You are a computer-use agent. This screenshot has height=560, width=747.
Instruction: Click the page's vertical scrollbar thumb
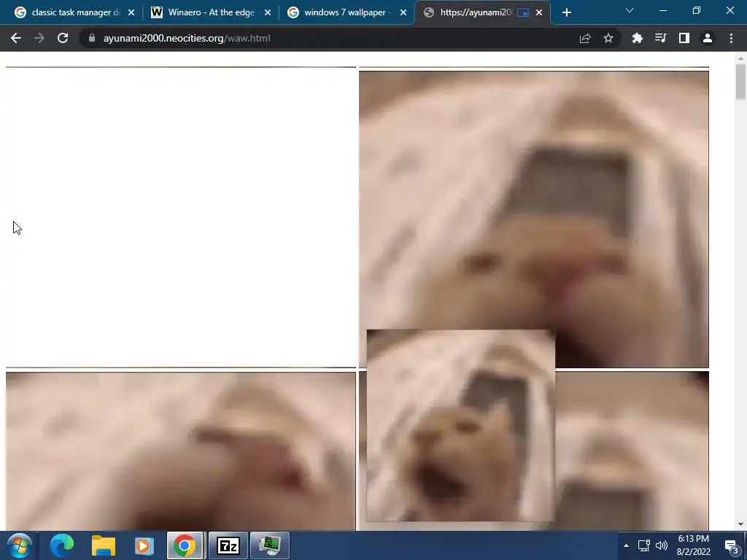[740, 82]
